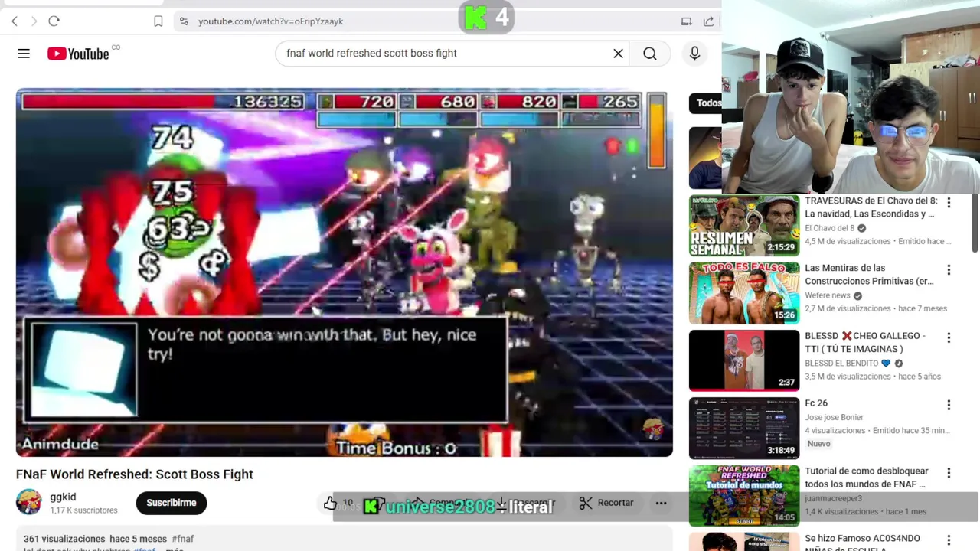
Task: Open options menu for Fc 26 video
Action: point(949,405)
